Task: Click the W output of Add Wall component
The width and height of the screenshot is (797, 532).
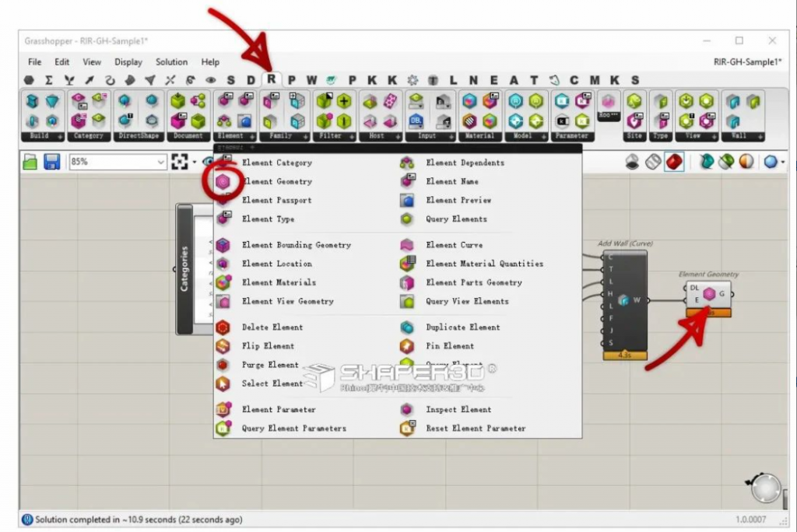Action: 637,300
